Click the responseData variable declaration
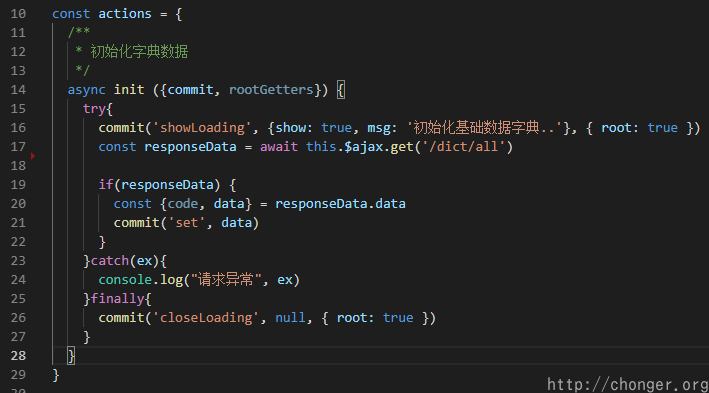The width and height of the screenshot is (709, 393). pyautogui.click(x=190, y=147)
